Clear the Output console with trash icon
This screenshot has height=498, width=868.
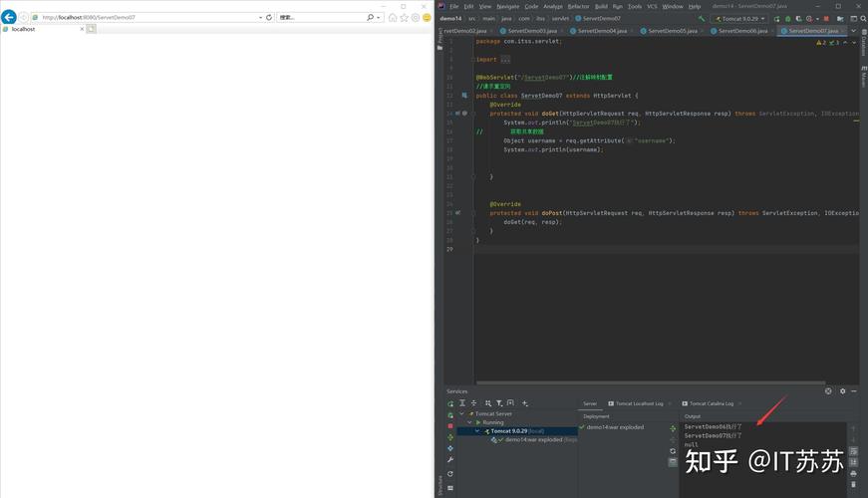click(x=853, y=484)
